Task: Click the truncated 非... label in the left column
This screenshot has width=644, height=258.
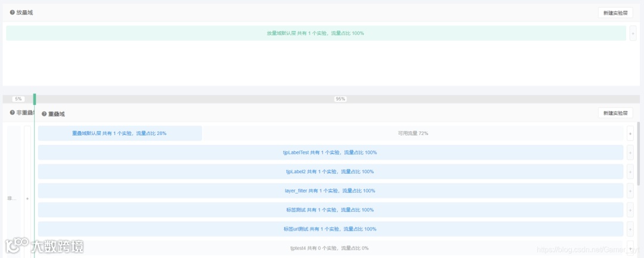Action: click(x=12, y=198)
